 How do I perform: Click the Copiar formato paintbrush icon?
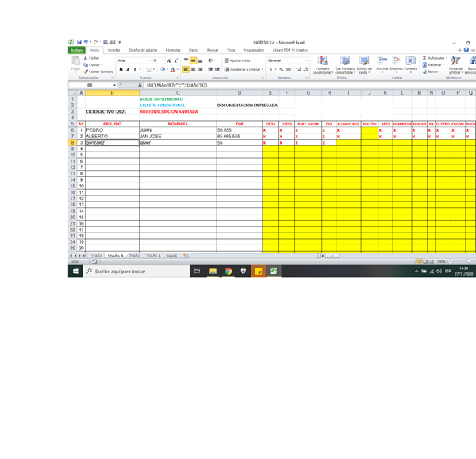point(86,71)
